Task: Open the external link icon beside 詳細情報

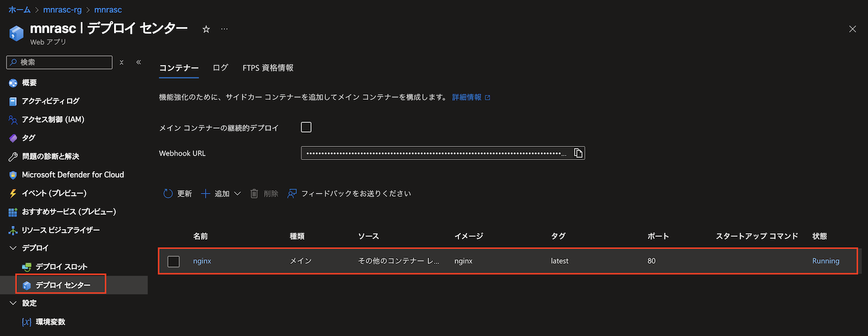Action: click(487, 98)
